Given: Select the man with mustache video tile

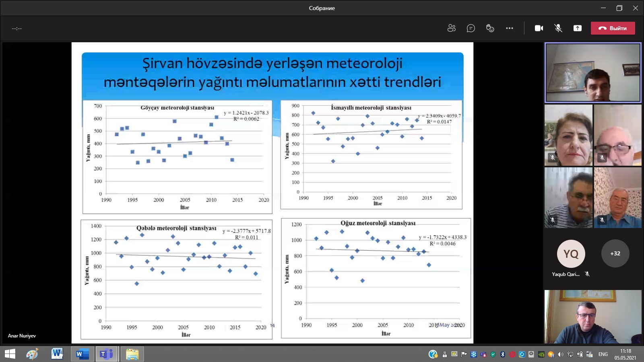Looking at the screenshot, I should coord(568,197).
